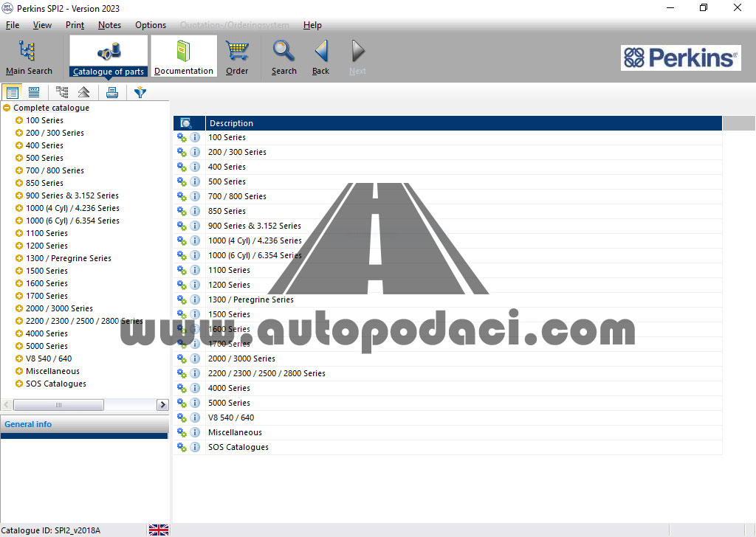Click gears icon for 500 Series row
The width and height of the screenshot is (756, 537).
[x=182, y=181]
